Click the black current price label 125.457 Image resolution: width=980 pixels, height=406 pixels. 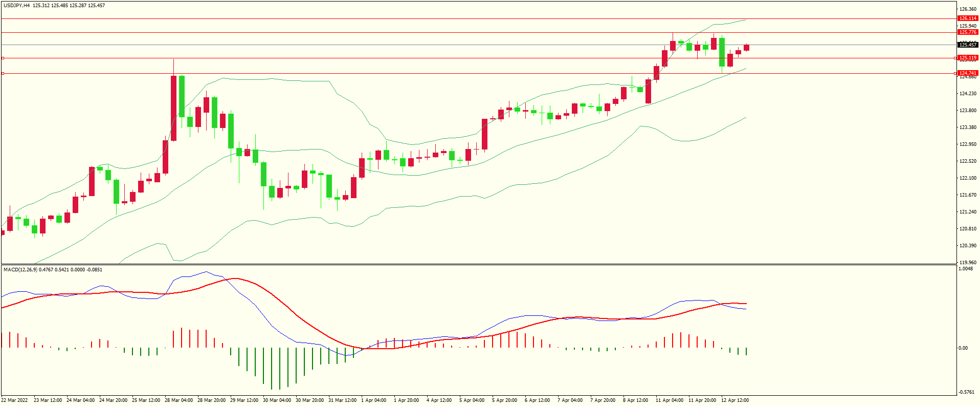coord(968,45)
